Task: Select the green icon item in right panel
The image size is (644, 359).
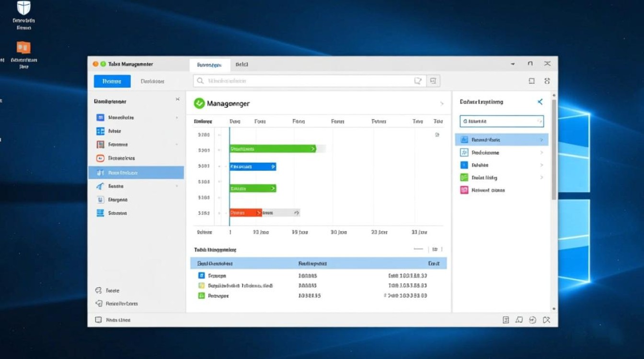Action: tap(464, 178)
